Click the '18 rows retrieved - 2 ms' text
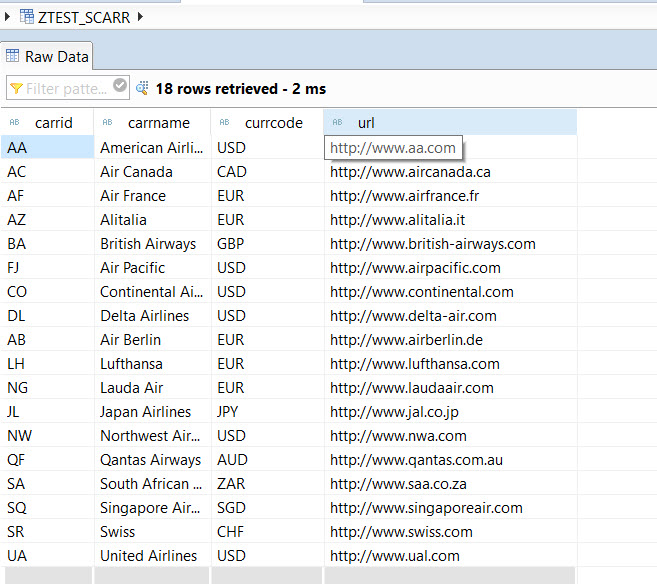The image size is (657, 584). (241, 89)
